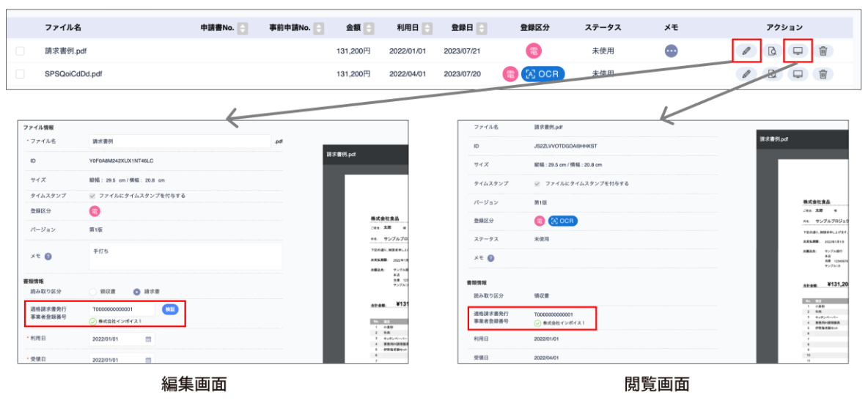Open the monitor view icon for 請求書例.pdf

click(798, 51)
